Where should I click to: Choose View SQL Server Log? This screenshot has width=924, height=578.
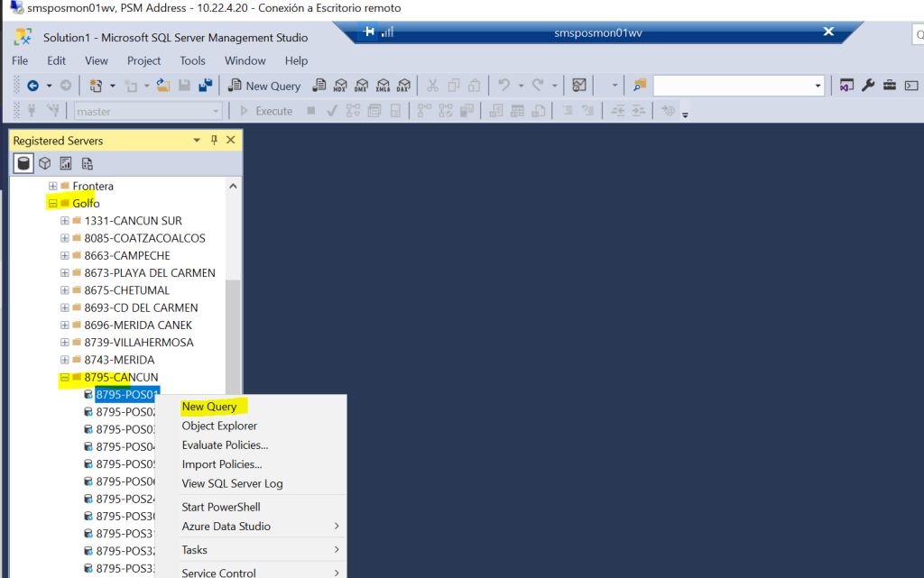point(232,484)
